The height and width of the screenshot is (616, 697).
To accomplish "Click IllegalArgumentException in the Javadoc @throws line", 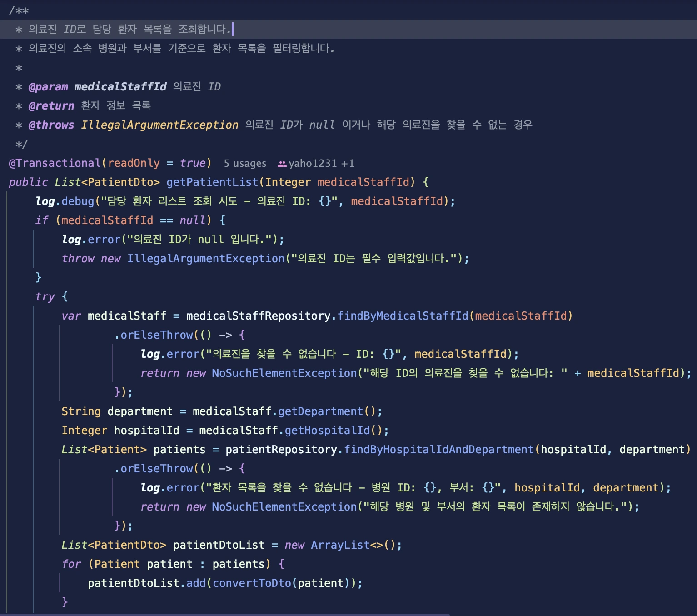I will click(x=159, y=125).
